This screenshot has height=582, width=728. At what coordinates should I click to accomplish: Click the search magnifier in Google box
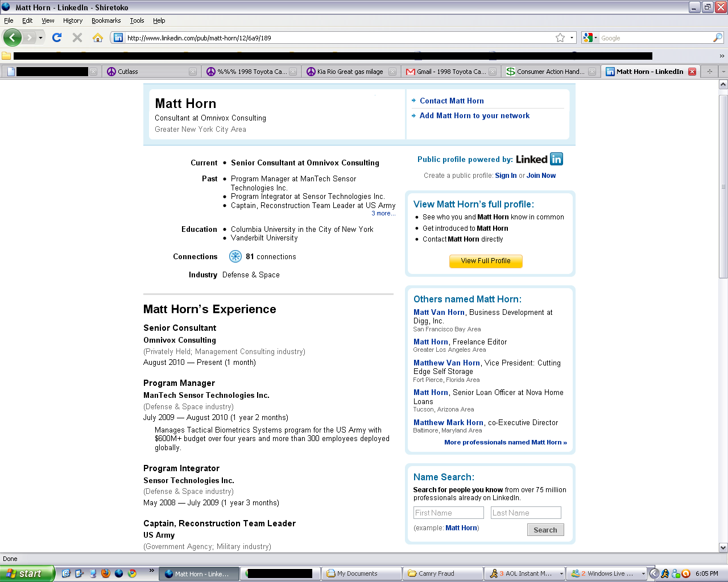718,38
